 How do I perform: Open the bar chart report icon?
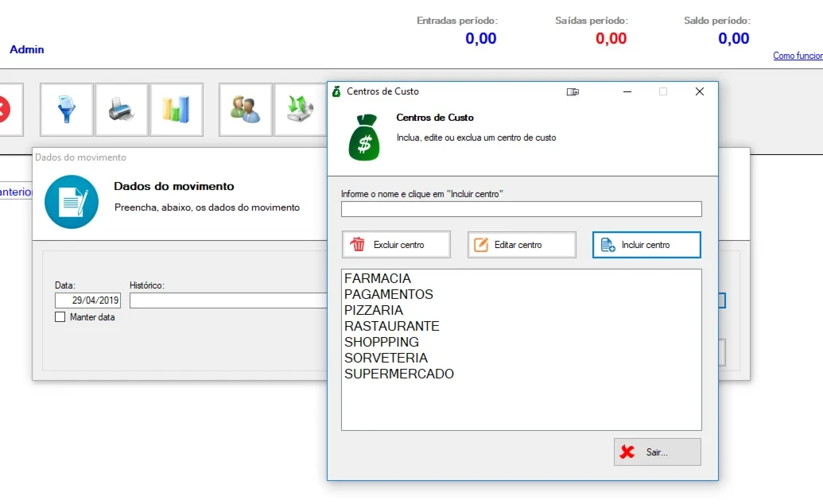(177, 109)
